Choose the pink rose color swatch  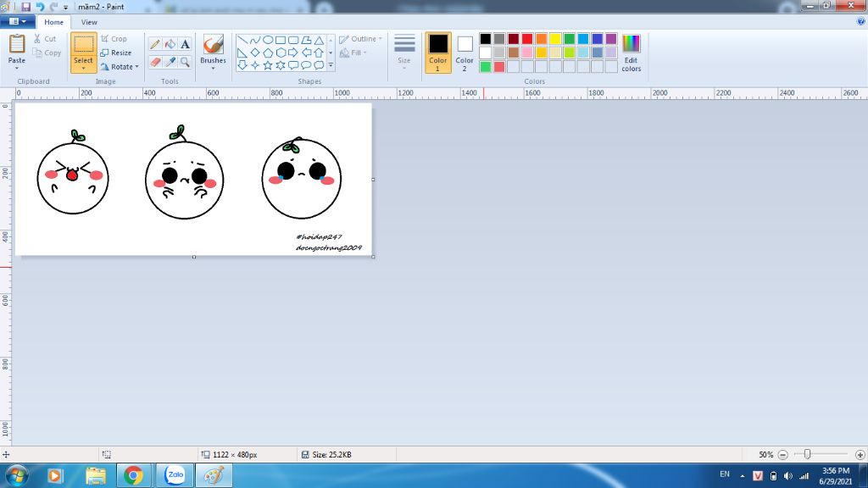click(527, 53)
